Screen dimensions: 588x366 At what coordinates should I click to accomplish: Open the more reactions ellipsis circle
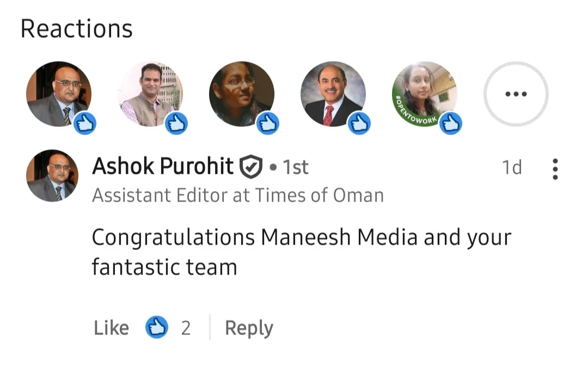point(516,94)
